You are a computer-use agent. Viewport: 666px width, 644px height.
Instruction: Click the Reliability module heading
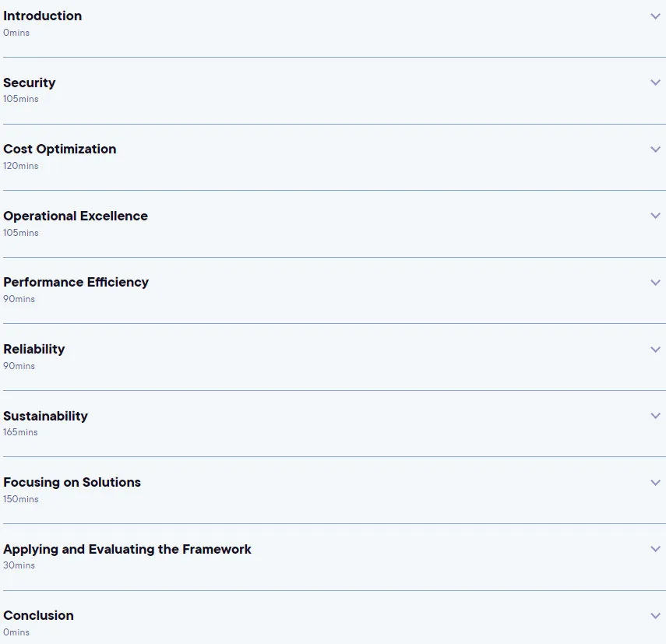click(x=34, y=349)
